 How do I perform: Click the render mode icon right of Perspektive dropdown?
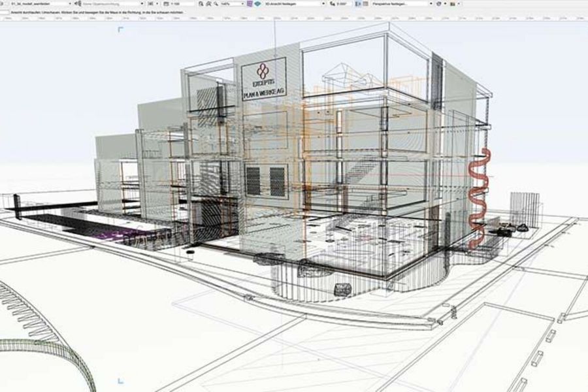point(439,3)
